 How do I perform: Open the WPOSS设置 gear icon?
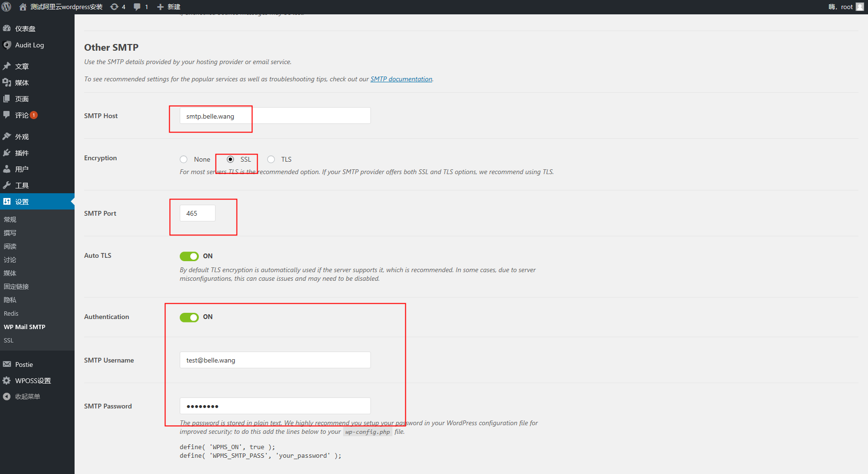point(7,381)
